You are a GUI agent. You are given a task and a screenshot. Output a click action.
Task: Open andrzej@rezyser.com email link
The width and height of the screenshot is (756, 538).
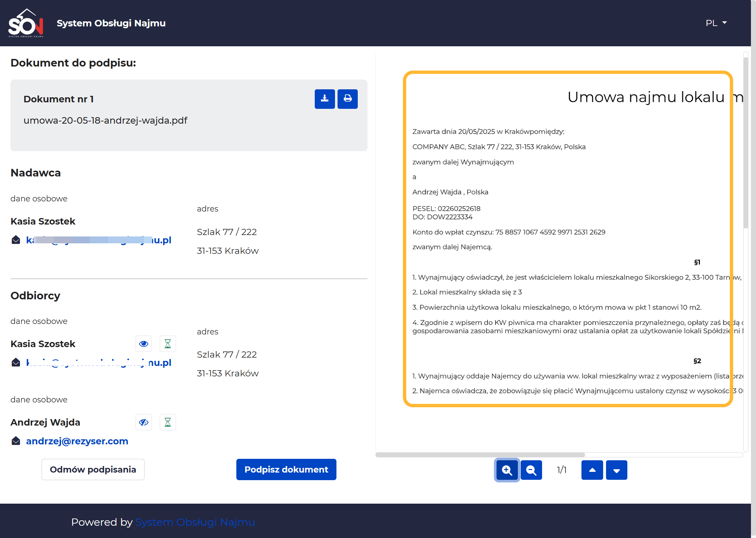pyautogui.click(x=77, y=441)
